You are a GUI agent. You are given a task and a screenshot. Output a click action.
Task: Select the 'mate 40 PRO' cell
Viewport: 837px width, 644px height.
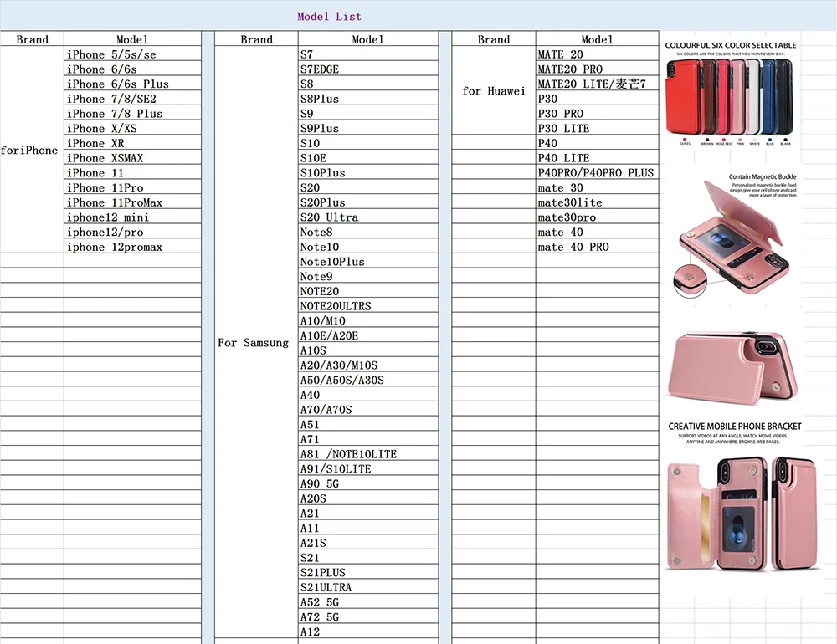click(x=598, y=247)
